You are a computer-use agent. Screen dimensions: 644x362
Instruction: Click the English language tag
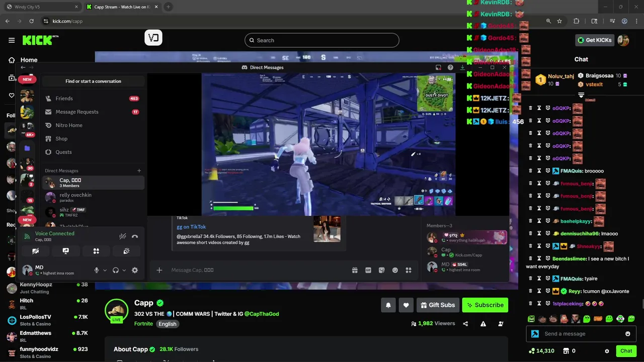168,324
